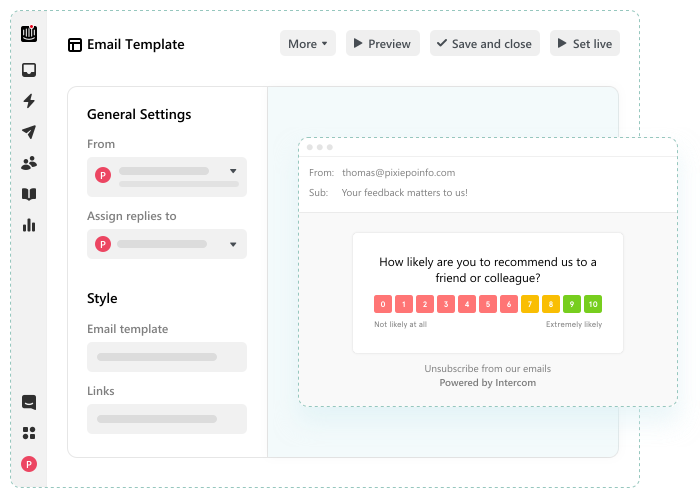
Task: Click the sender address thomas@pixiepoinfo.com
Action: tap(399, 173)
